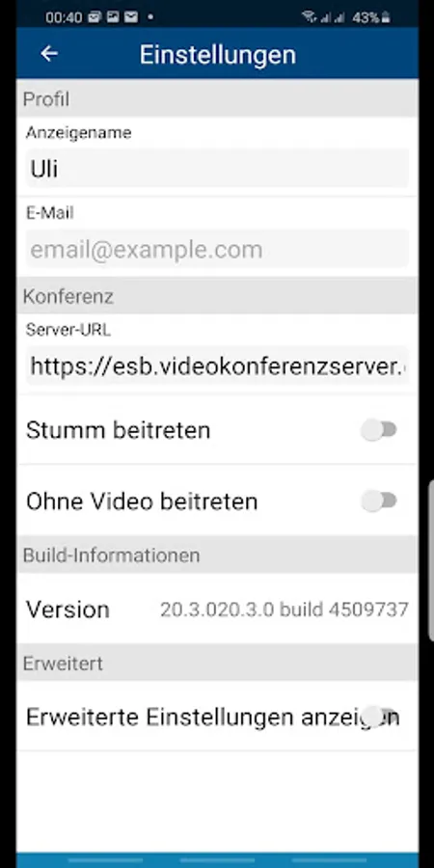
Task: Tap the Einstellungen title
Action: click(218, 54)
